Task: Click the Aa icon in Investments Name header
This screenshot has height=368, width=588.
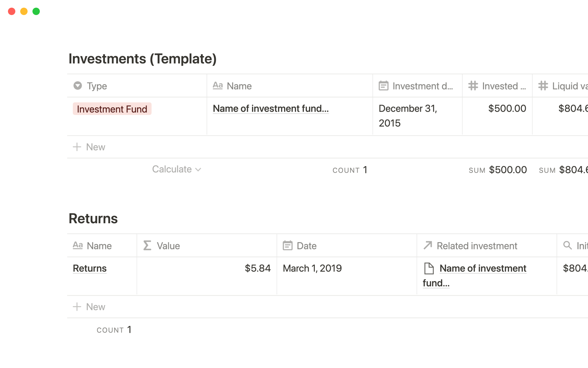Action: 218,86
